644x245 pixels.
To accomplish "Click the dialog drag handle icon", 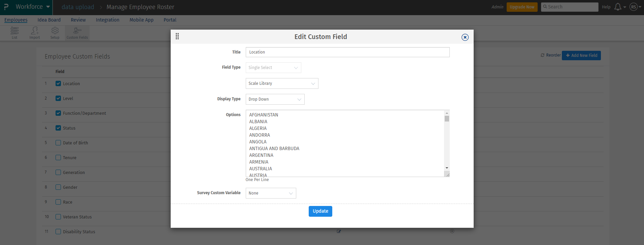I will 177,36.
